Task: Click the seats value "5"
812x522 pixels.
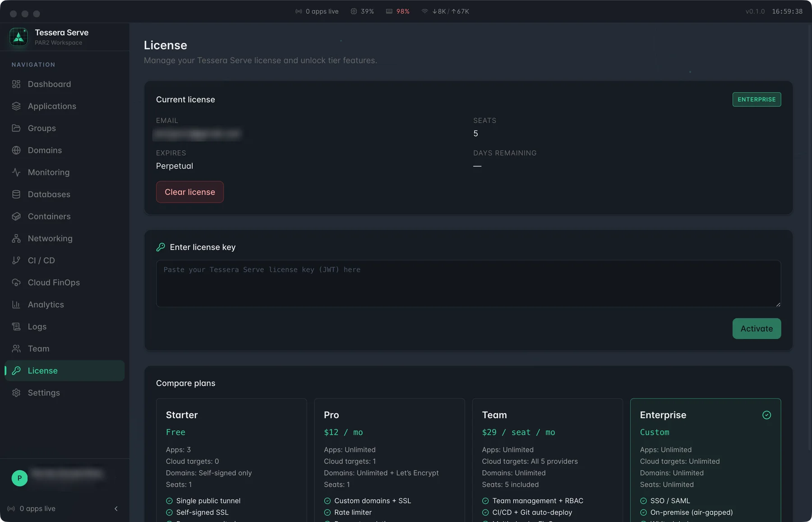Action: point(475,134)
